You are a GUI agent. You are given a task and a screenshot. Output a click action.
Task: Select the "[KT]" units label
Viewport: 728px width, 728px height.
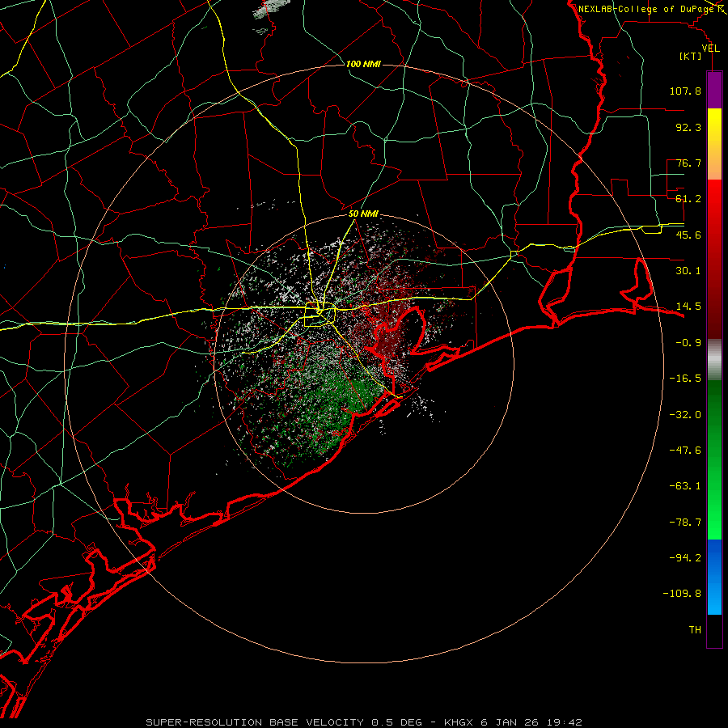pos(691,56)
